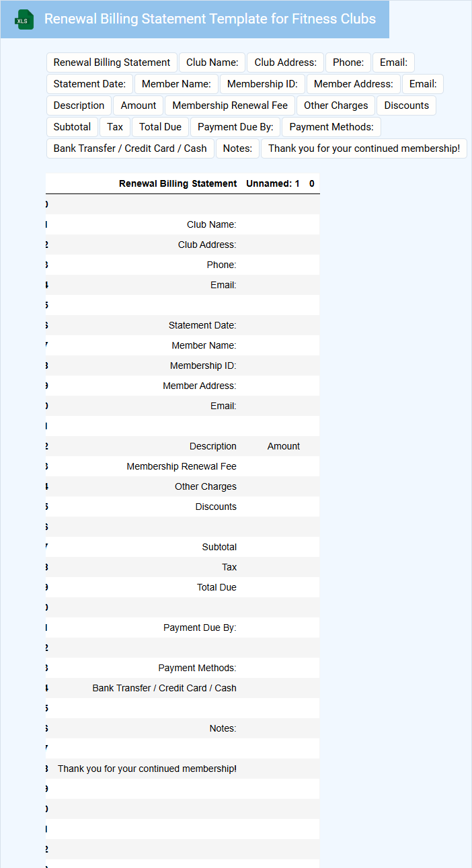Click the Membership ID: tag
This screenshot has width=472, height=868.
(x=262, y=84)
